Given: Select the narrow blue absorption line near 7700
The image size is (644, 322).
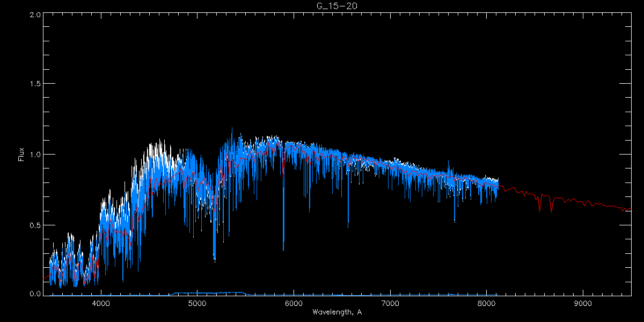Looking at the screenshot, I should click(x=455, y=221).
